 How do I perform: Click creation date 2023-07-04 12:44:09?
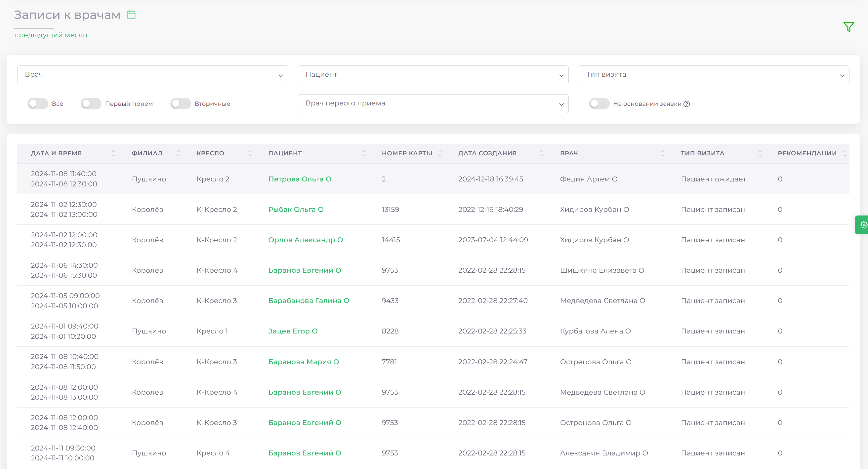[x=493, y=240]
